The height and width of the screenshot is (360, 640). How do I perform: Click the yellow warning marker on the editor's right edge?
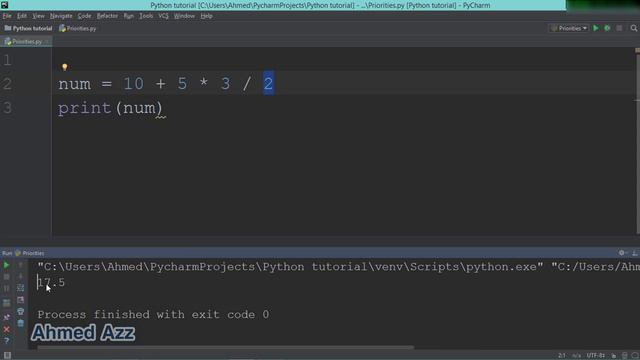tap(637, 50)
